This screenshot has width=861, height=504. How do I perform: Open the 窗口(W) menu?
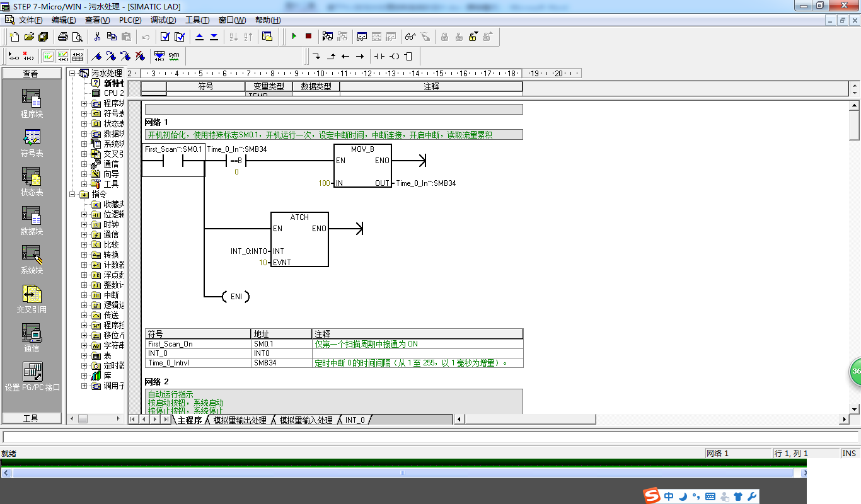(x=232, y=20)
